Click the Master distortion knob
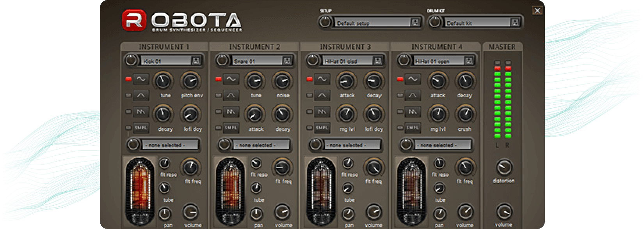This screenshot has height=229, width=644. (503, 167)
